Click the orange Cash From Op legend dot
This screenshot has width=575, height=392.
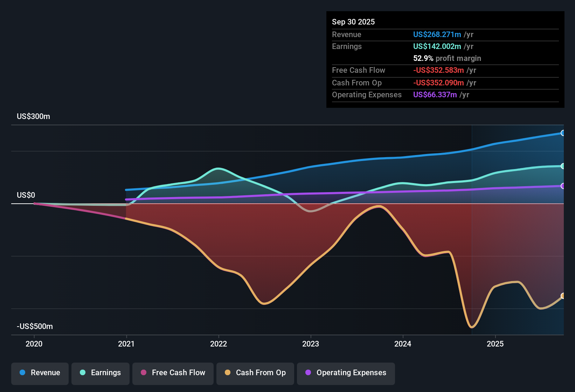click(x=227, y=373)
